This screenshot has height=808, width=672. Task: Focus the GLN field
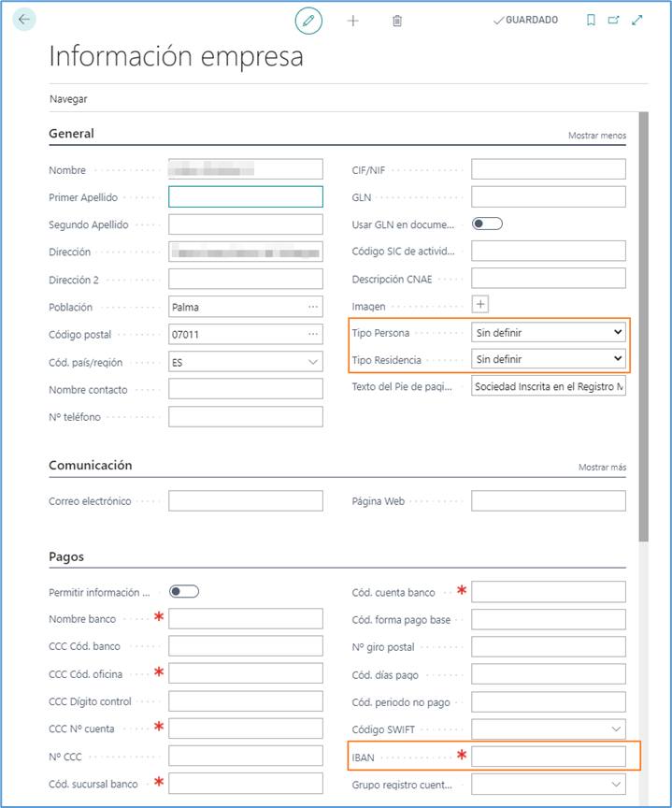point(549,196)
